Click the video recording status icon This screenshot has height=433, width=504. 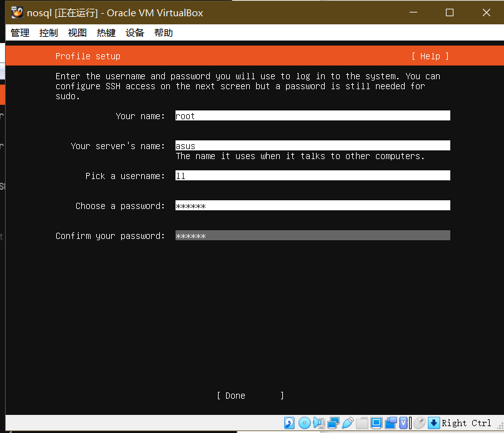tap(391, 423)
